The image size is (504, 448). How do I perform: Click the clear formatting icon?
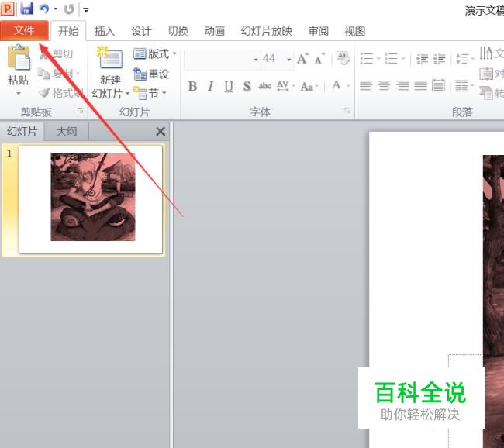point(343,58)
